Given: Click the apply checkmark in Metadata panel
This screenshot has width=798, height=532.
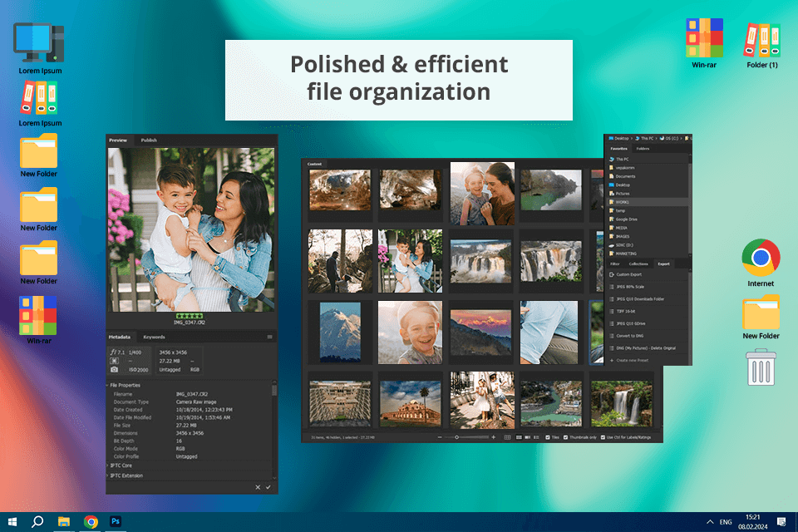Looking at the screenshot, I should (268, 487).
